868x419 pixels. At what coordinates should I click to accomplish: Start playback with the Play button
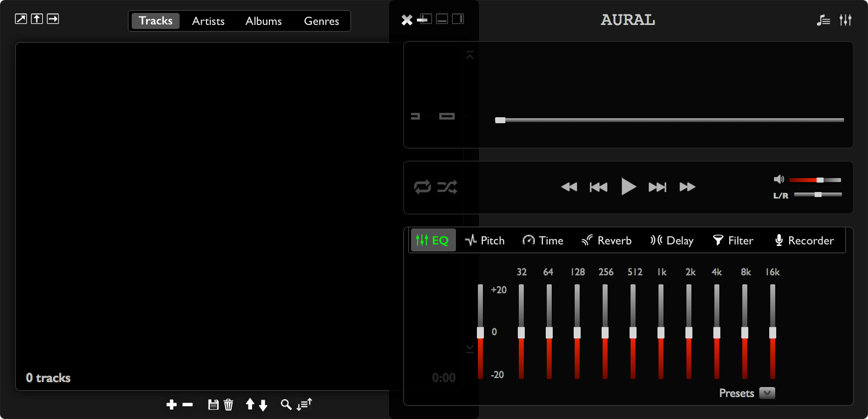(x=629, y=187)
